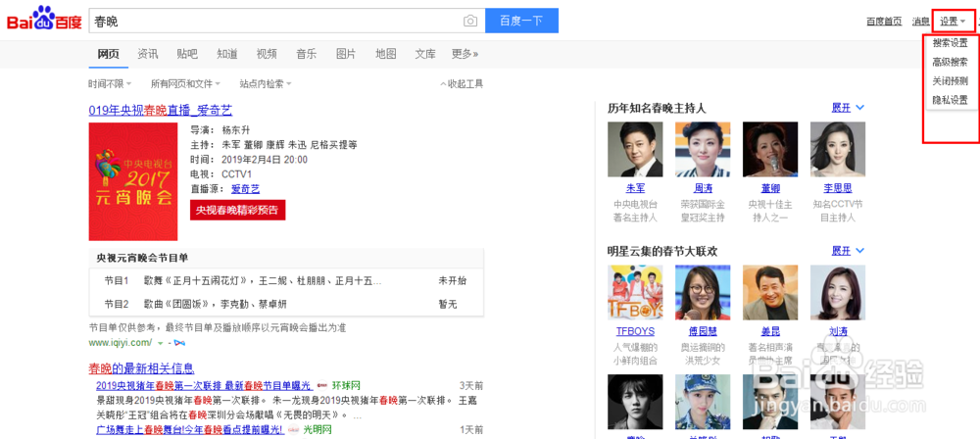Expand the 设置 dropdown menu
Image resolution: width=980 pixels, height=439 pixels.
tap(953, 22)
